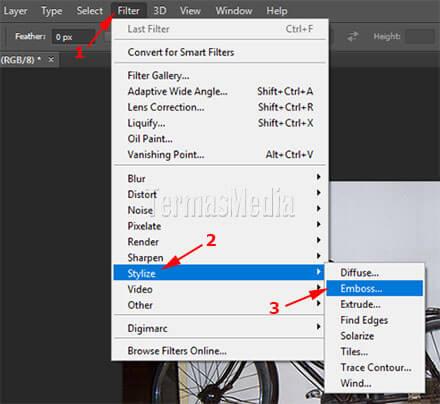Expand the Blur submenu
Image resolution: width=440 pixels, height=404 pixels.
click(x=218, y=178)
